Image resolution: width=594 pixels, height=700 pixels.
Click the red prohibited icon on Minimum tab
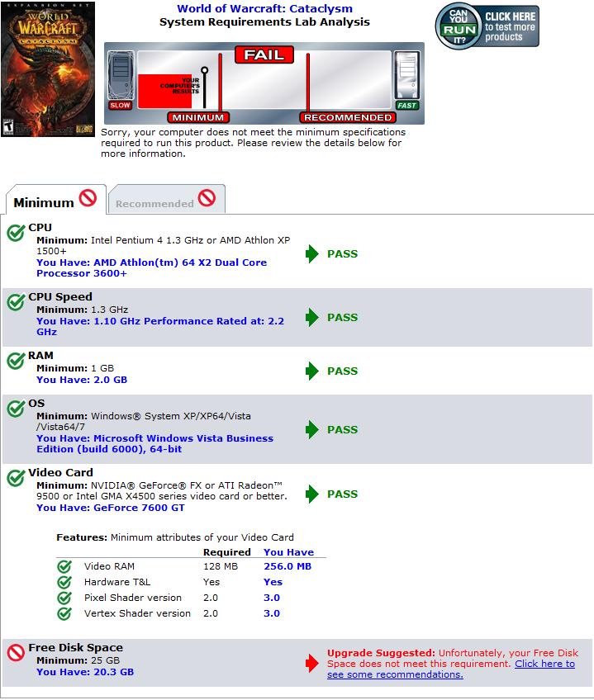click(88, 198)
